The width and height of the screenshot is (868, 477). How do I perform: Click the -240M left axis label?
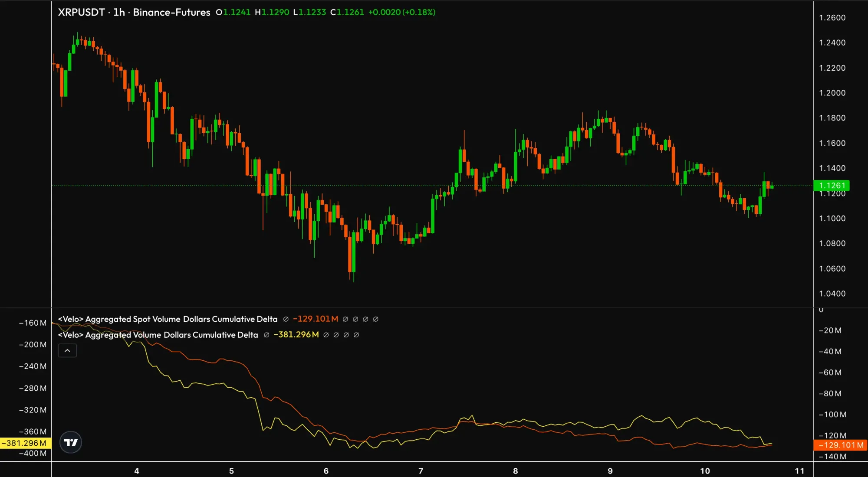(x=33, y=366)
